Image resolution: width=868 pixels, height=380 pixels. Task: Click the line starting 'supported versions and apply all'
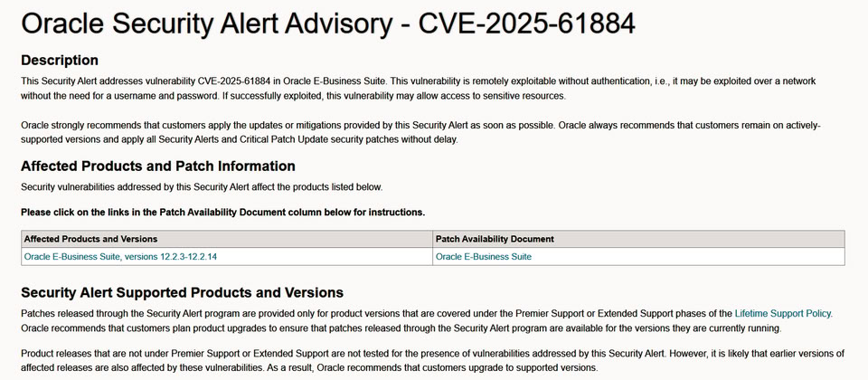[x=240, y=139]
